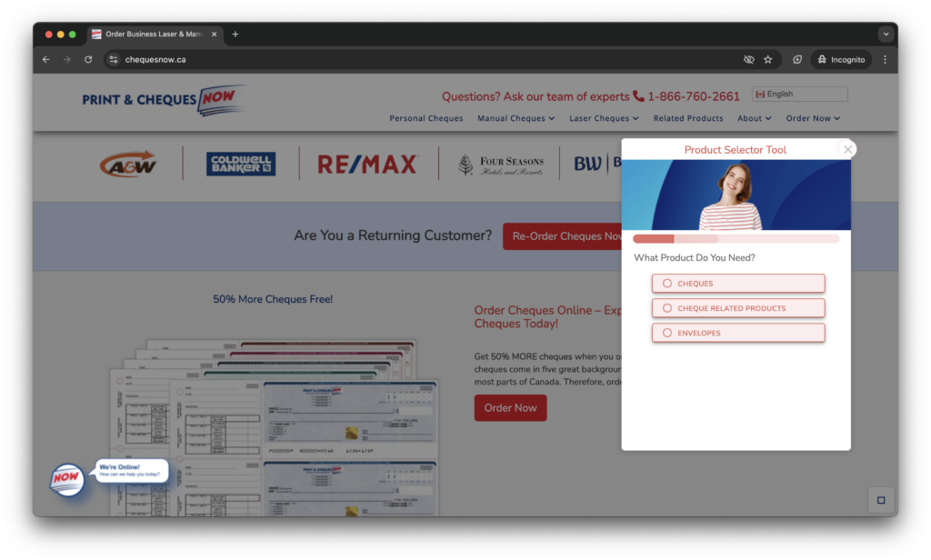Call the 1-866-760-2661 phone link
Viewport: 931px width, 560px height.
pos(693,96)
